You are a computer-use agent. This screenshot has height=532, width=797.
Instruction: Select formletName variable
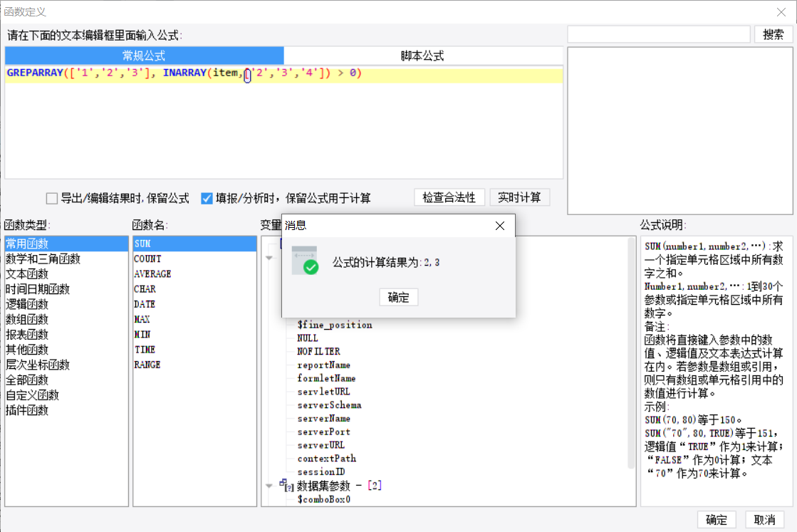tap(326, 379)
